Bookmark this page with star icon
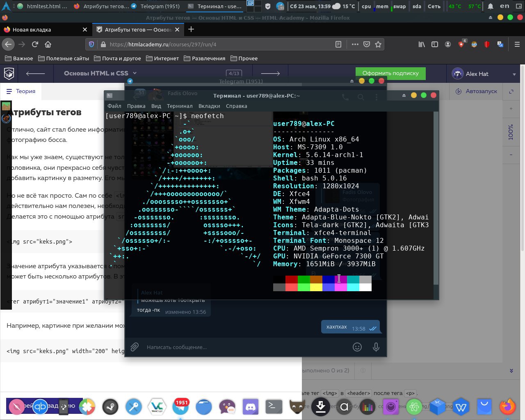The width and height of the screenshot is (525, 420). [x=378, y=44]
